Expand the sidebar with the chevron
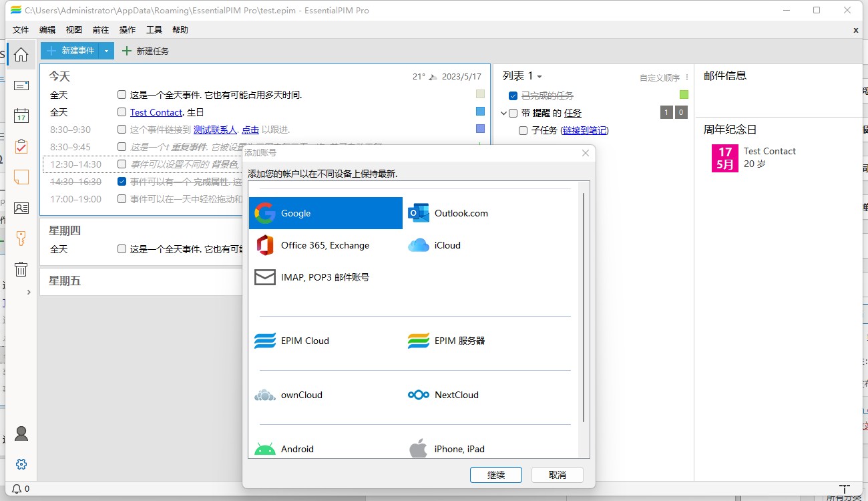This screenshot has width=868, height=501. click(x=29, y=292)
